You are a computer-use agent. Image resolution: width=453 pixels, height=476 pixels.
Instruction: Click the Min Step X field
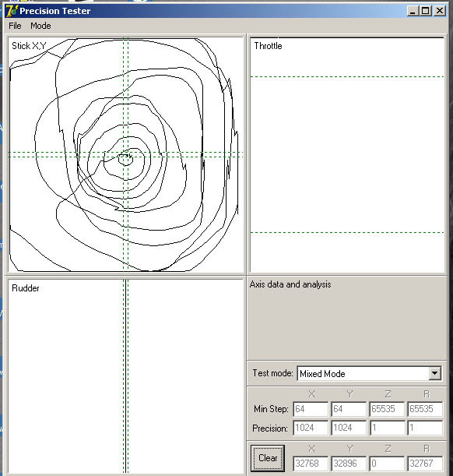point(311,409)
